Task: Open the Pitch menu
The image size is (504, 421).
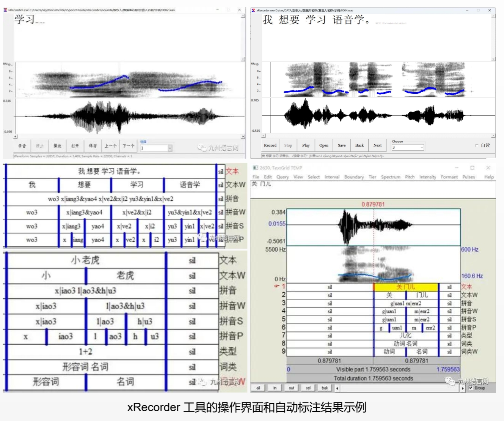Action: pyautogui.click(x=410, y=177)
